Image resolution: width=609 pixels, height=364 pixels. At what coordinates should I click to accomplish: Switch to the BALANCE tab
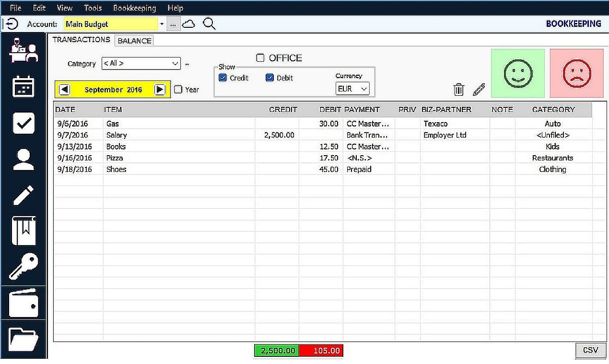135,41
